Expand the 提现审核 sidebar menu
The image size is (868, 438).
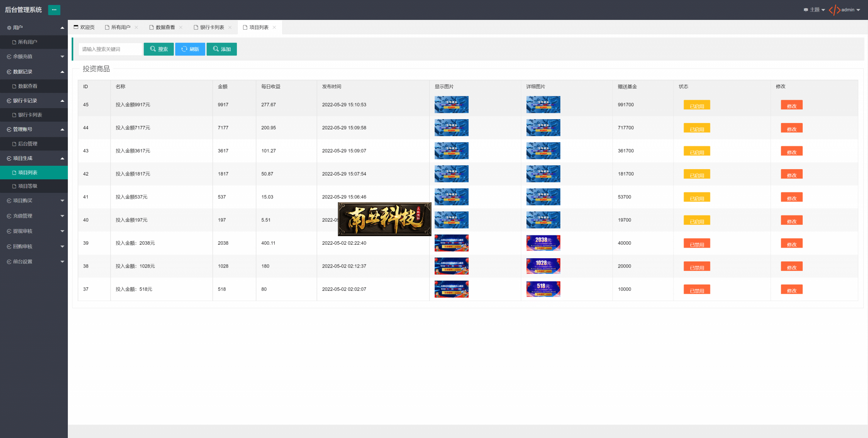click(x=34, y=231)
